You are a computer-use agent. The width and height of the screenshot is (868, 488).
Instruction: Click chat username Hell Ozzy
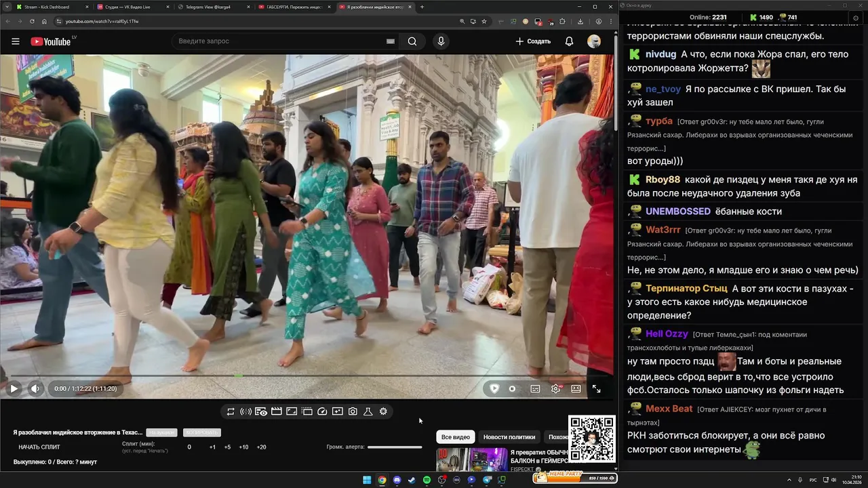point(667,333)
